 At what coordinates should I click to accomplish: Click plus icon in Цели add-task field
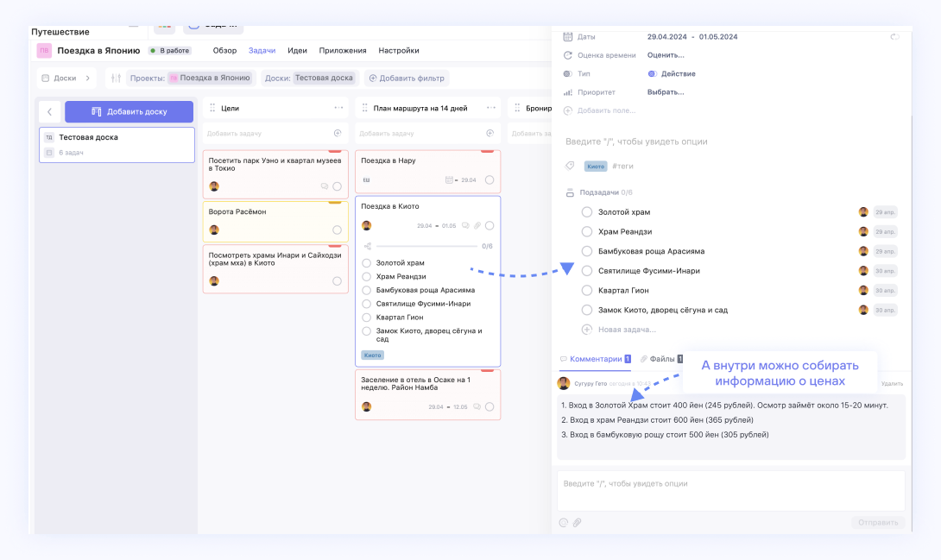tap(338, 133)
